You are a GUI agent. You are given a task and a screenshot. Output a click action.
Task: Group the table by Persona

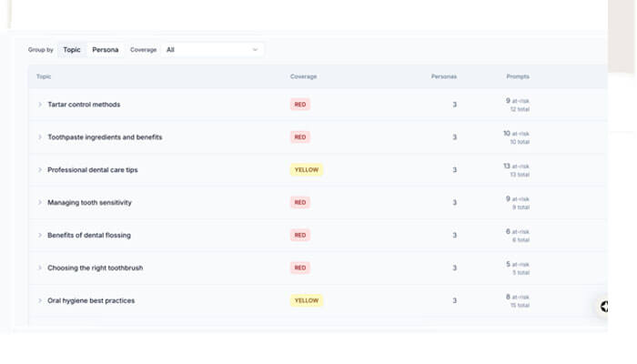click(x=106, y=49)
